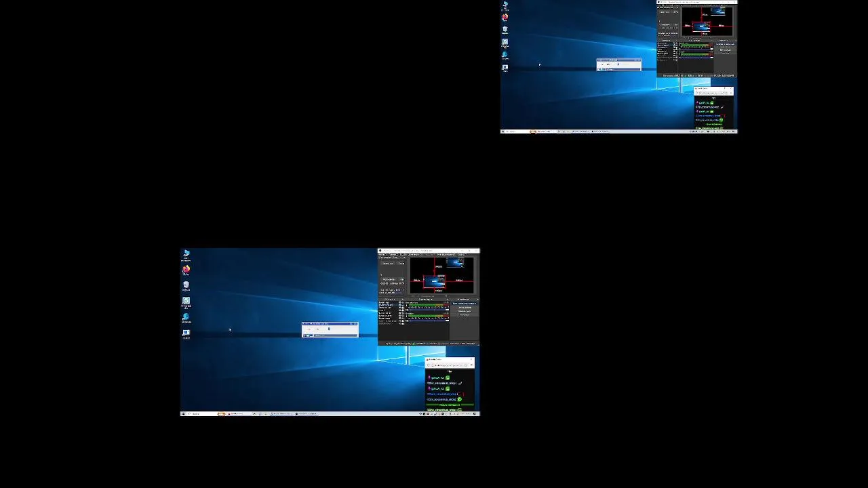Open Edge desktop icon in the upper-right desktop capture

pos(505,54)
